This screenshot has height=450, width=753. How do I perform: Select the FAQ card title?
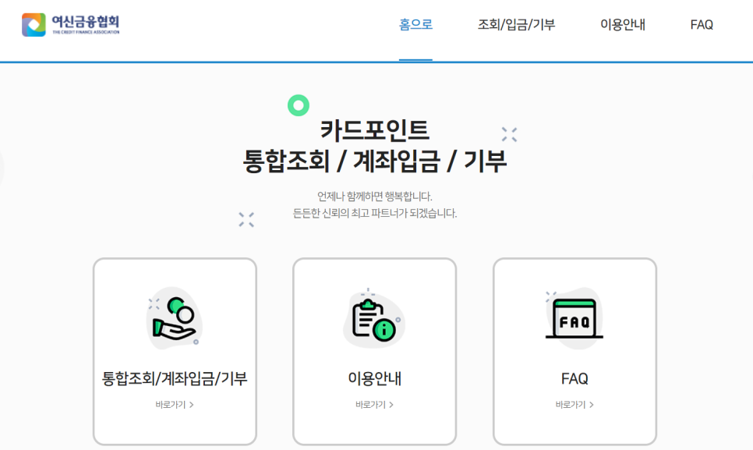[x=574, y=378]
